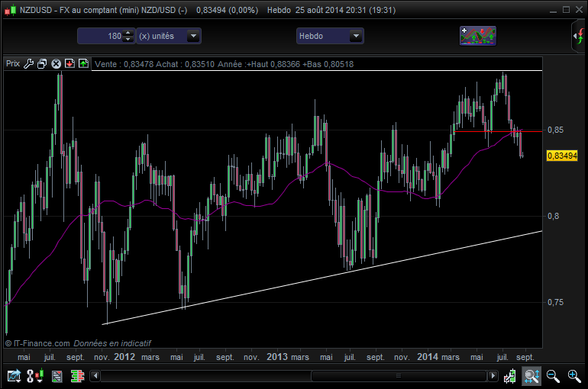588x389 pixels.
Task: Click the green up-arrow icon in Prix panel
Action: point(83,63)
